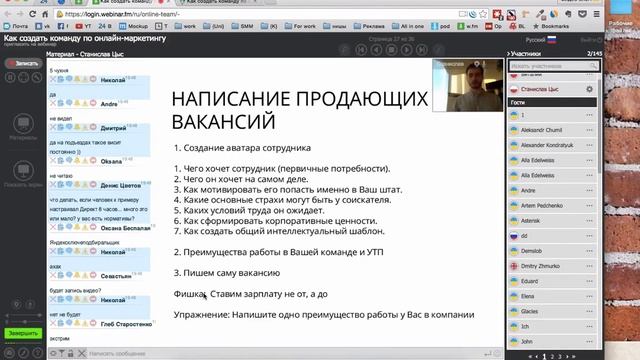This screenshot has width=640, height=360.
Task: Open the All in one bookmarks folder
Action: coord(408,26)
